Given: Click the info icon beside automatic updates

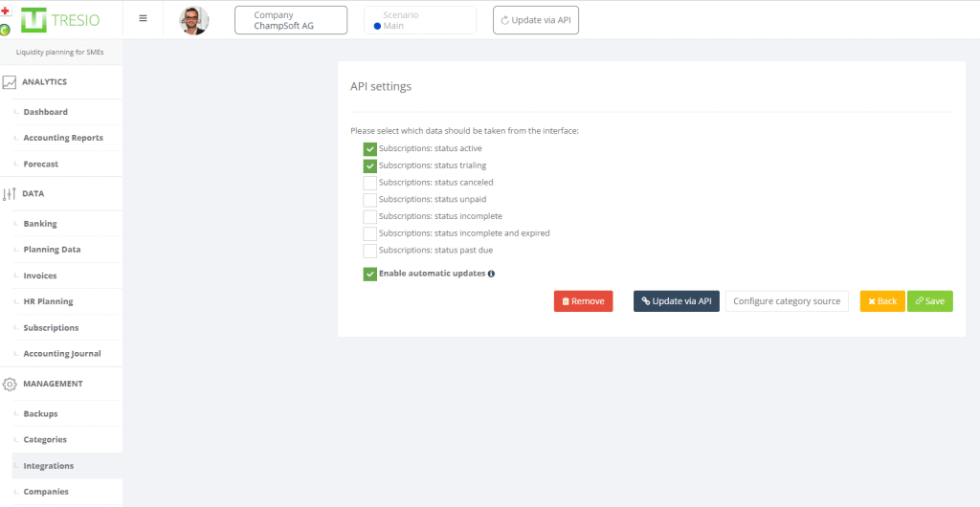Looking at the screenshot, I should [491, 274].
